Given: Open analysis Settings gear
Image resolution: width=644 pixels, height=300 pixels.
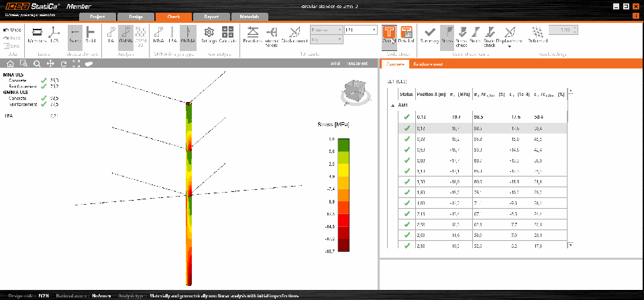Looking at the screenshot, I should pos(209,36).
